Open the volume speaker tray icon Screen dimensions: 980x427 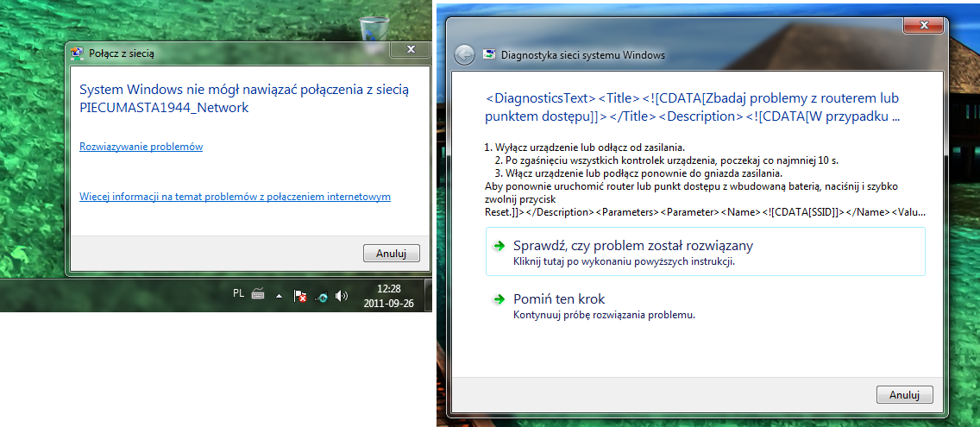(x=342, y=296)
